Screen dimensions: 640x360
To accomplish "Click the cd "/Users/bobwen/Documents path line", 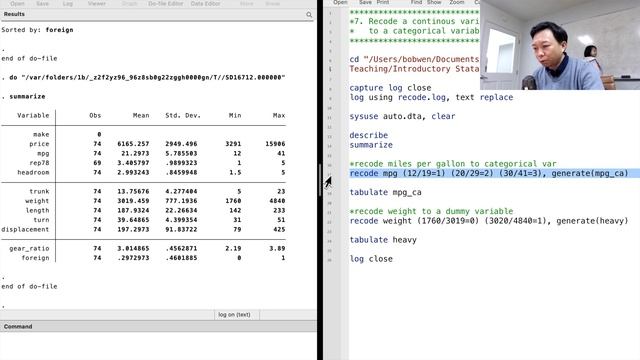I will click(x=414, y=59).
